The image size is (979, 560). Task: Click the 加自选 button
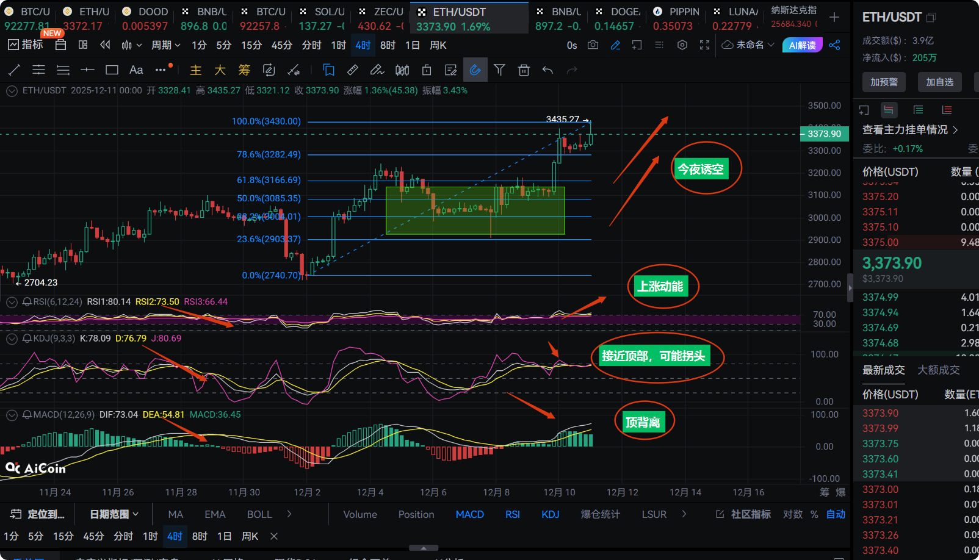pos(939,82)
